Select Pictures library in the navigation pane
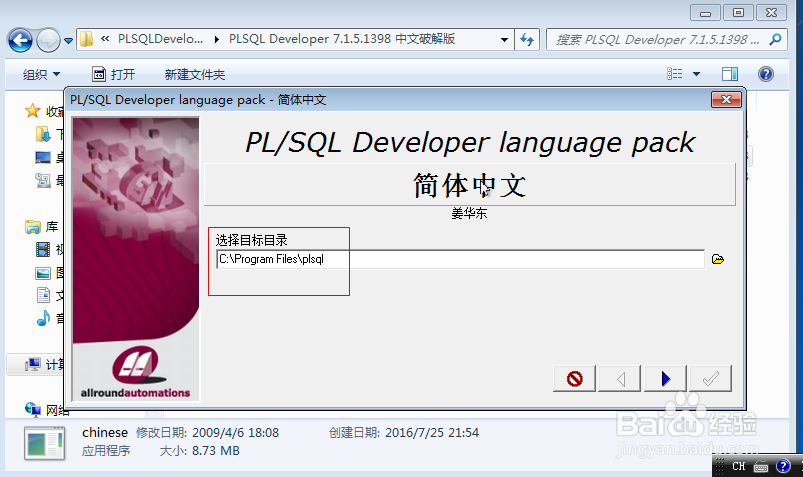Viewport: 803px width, 477px height. click(x=43, y=273)
